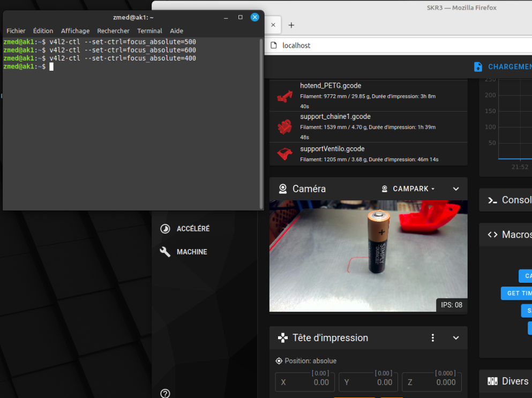532x398 pixels.
Task: Click the CHARGEMENT upload button
Action: click(x=504, y=67)
